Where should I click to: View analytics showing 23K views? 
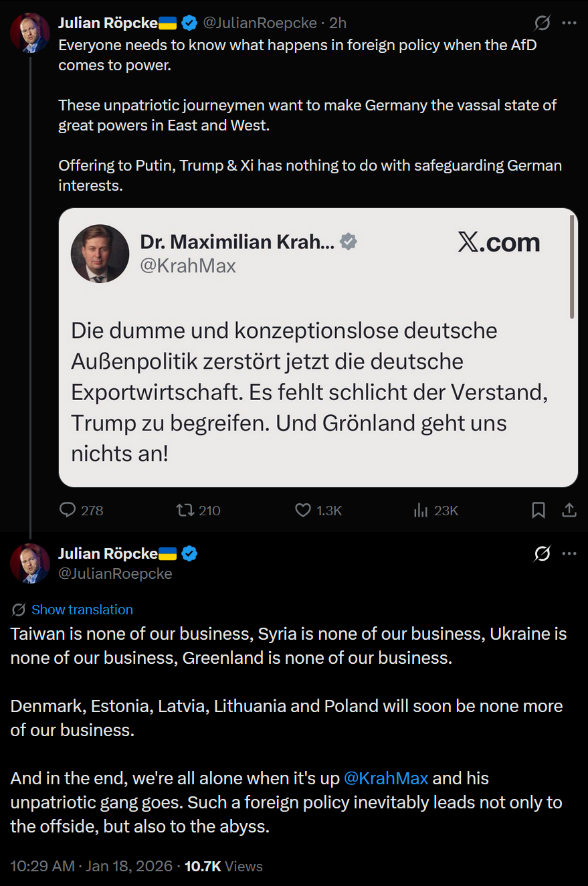[421, 511]
